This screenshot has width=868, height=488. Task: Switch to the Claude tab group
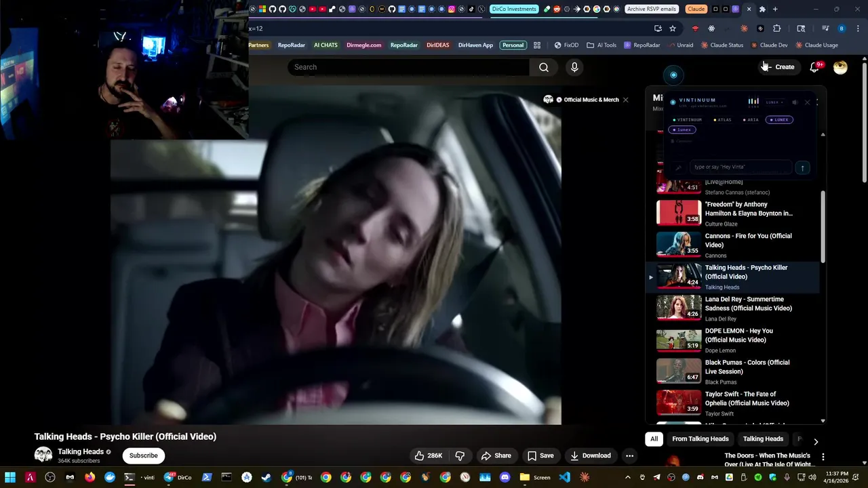(x=696, y=9)
